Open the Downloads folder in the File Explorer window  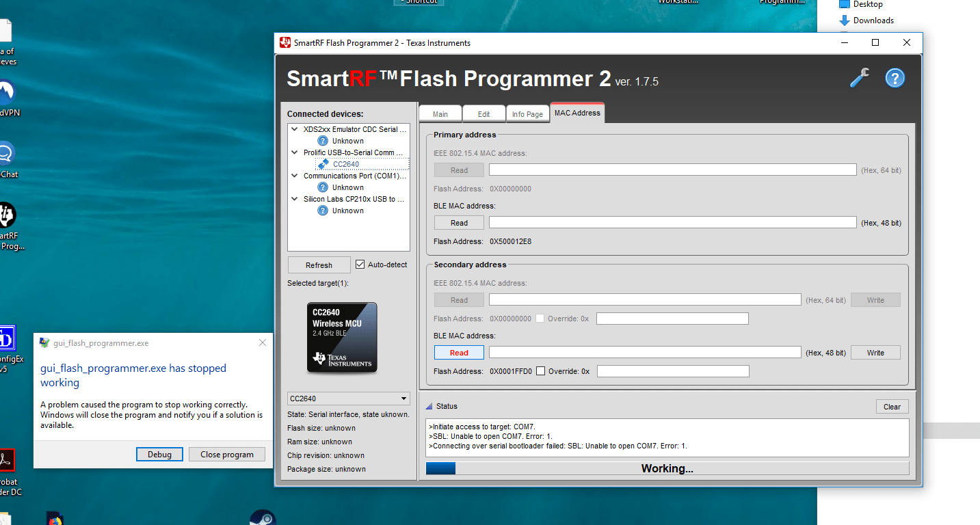[x=866, y=21]
